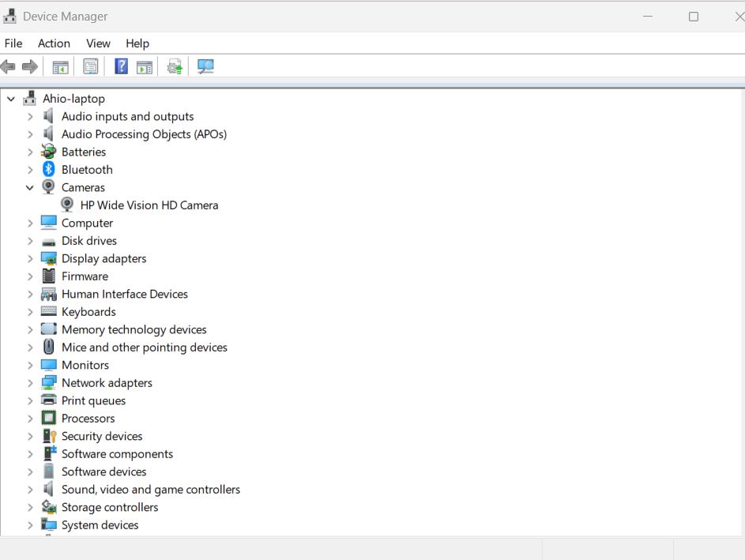Click the Storage controllers icon
745x560 pixels.
click(x=48, y=507)
